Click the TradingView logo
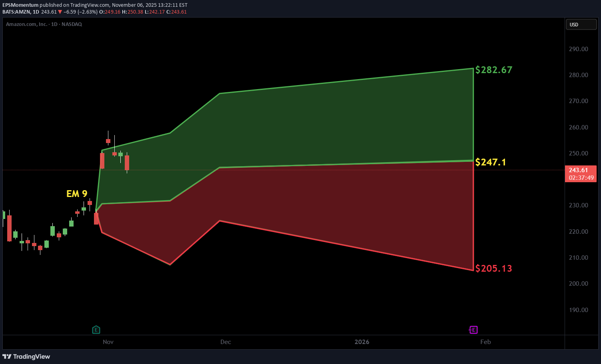This screenshot has width=601, height=364. tap(26, 356)
